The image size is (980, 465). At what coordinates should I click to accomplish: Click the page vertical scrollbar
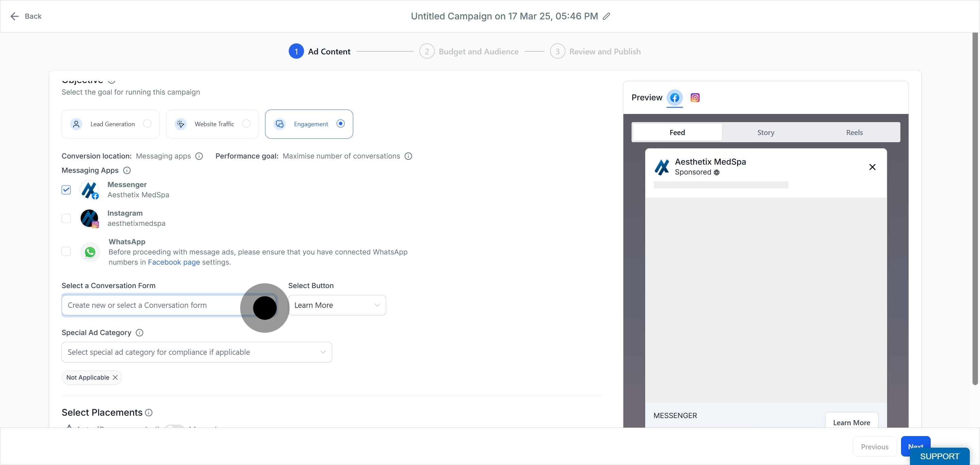click(975, 209)
